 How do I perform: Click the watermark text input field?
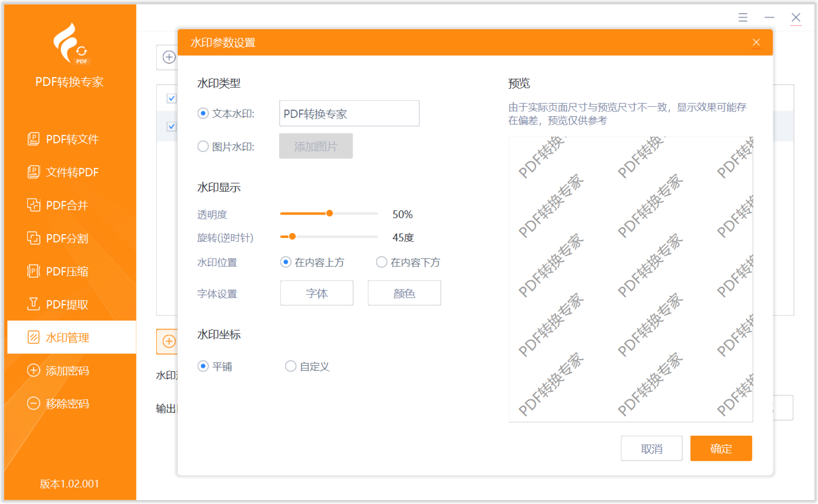[x=349, y=113]
